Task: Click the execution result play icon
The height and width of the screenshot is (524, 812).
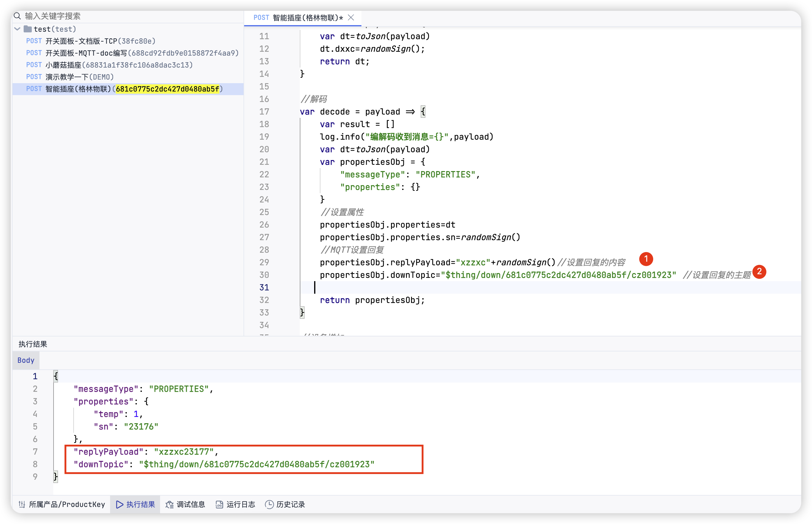Action: pos(119,504)
